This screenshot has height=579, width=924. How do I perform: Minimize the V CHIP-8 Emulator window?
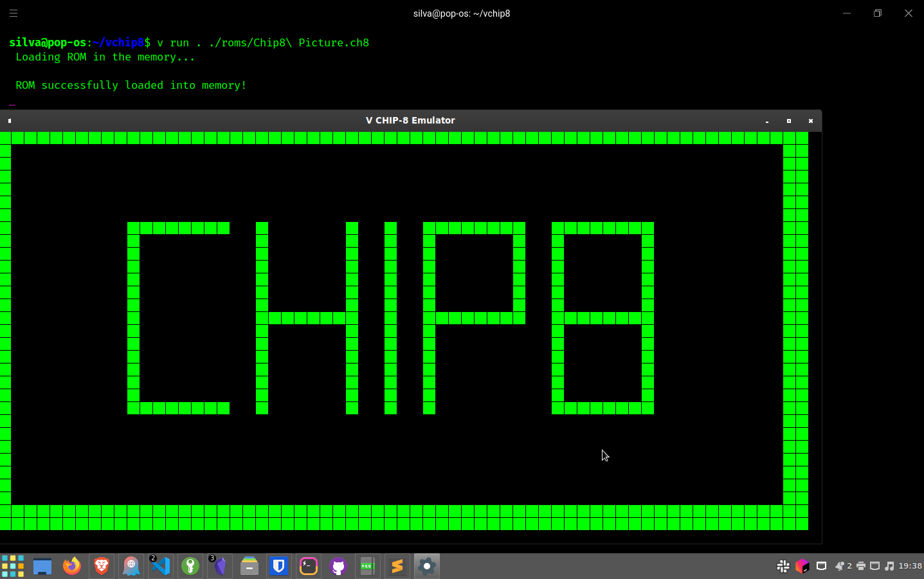tap(766, 121)
